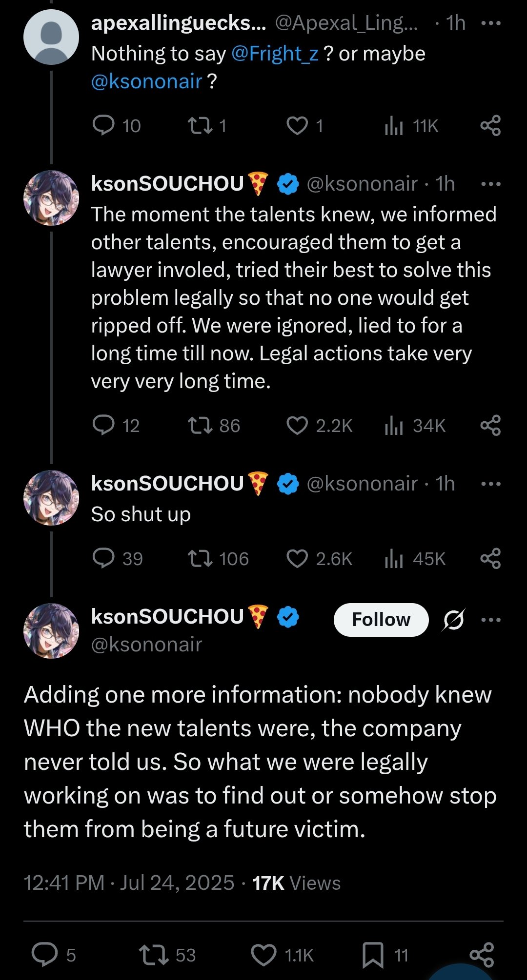Retweet the tweet with 86 reposts
The height and width of the screenshot is (980, 527).
click(x=200, y=426)
